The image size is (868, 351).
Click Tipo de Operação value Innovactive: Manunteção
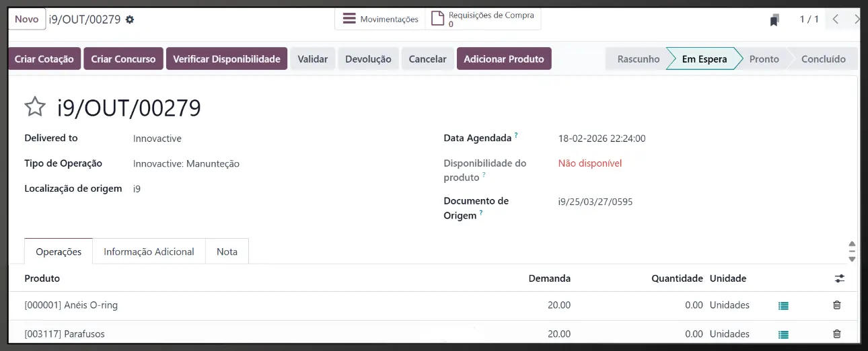point(186,163)
